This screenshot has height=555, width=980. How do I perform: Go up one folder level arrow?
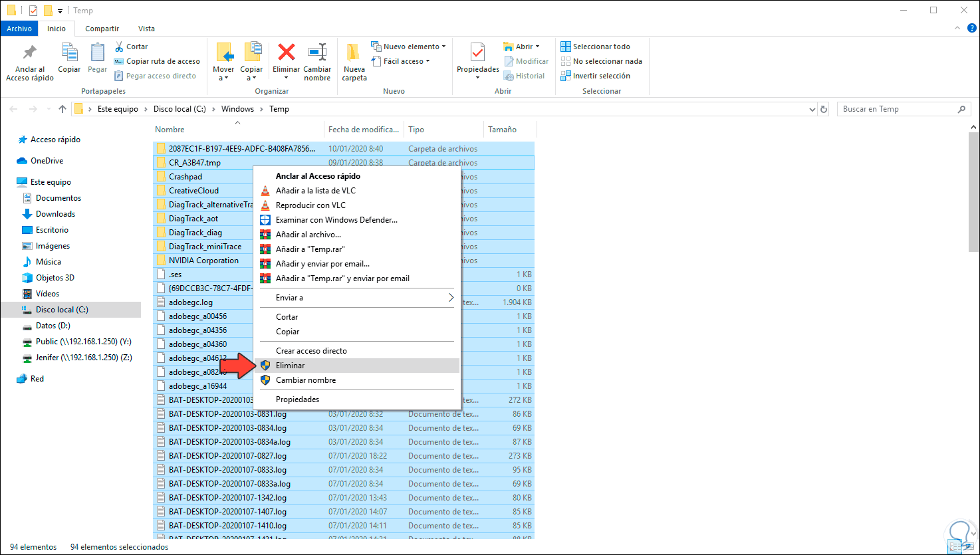tap(62, 109)
